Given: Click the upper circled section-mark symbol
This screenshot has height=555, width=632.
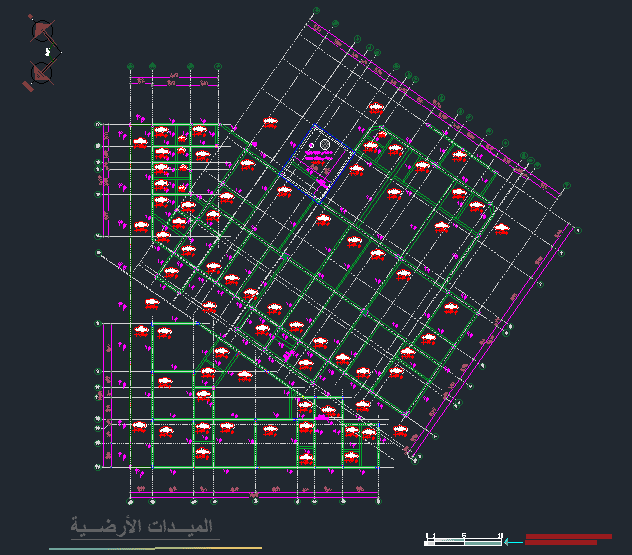Looking at the screenshot, I should click(42, 31).
